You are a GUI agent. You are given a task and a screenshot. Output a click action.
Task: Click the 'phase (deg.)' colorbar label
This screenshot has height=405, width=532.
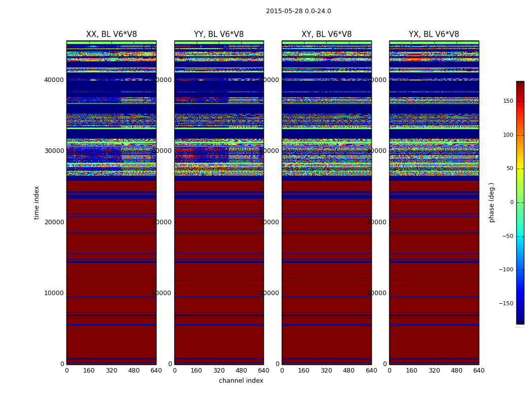pyautogui.click(x=491, y=202)
